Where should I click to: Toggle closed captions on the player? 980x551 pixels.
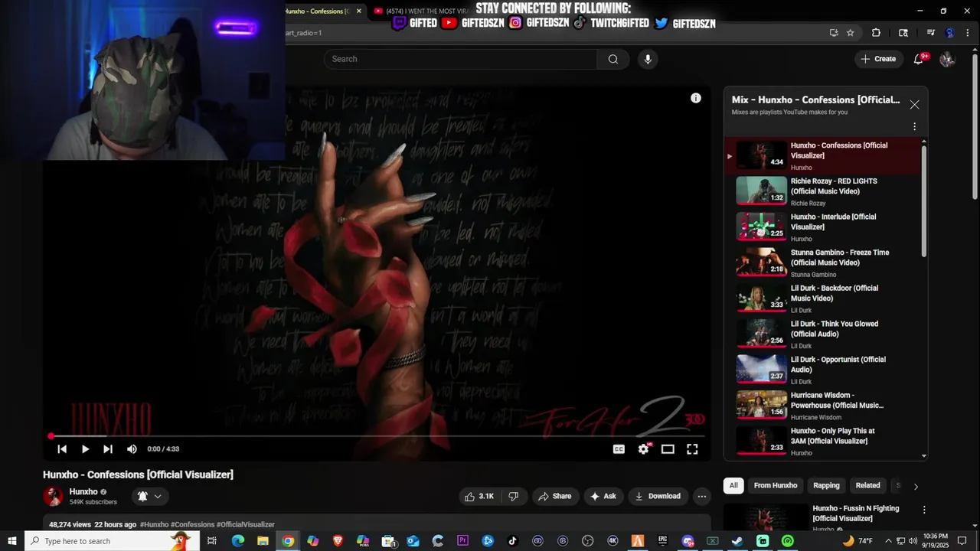pos(619,449)
